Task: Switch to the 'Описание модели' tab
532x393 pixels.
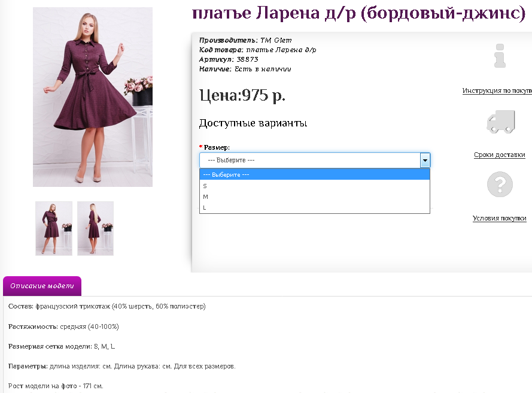Action: tap(42, 286)
